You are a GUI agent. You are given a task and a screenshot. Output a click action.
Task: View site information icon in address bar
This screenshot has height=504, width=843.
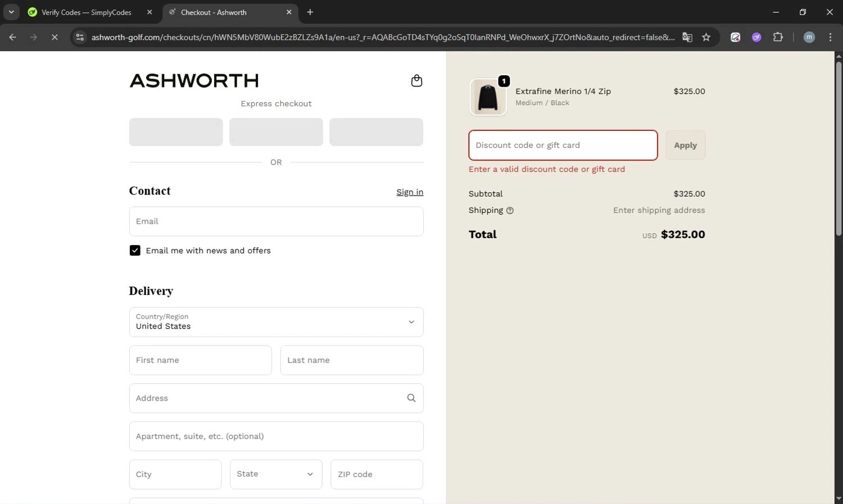tap(80, 37)
